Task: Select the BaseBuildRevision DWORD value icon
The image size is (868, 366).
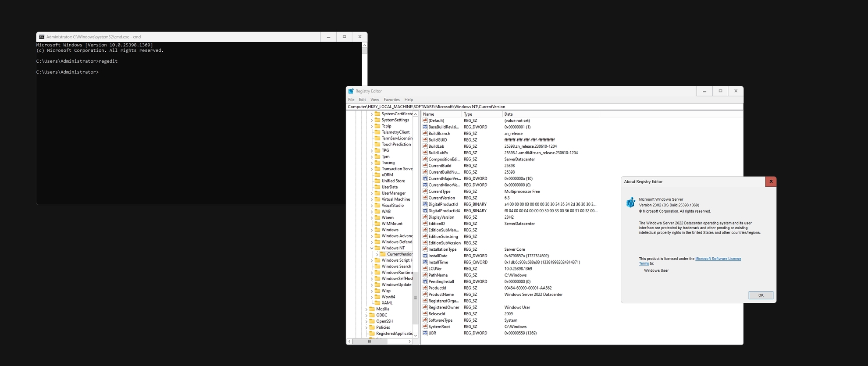Action: pos(425,127)
